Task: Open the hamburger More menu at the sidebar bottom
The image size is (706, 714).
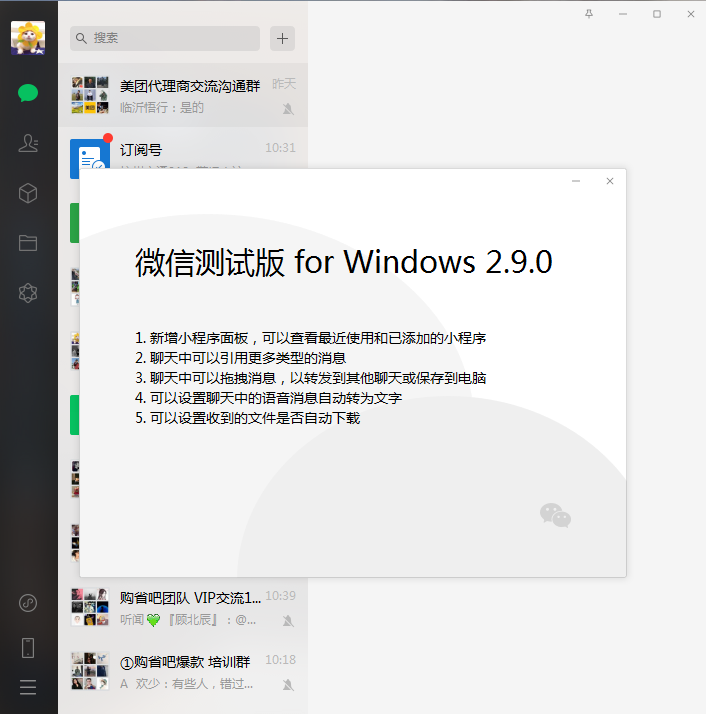Action: [28, 687]
